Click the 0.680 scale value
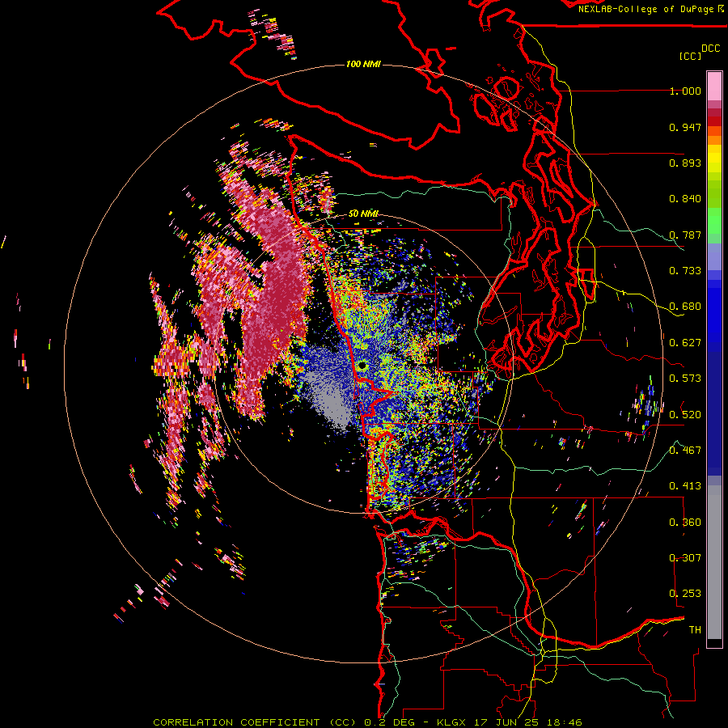Viewport: 728px width, 728px height. click(x=685, y=307)
